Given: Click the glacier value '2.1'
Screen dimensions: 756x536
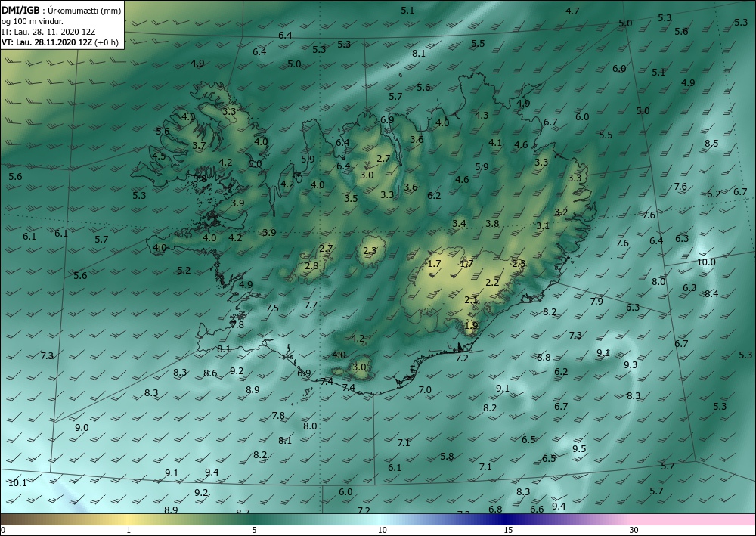Looking at the screenshot, I should pyautogui.click(x=470, y=300).
